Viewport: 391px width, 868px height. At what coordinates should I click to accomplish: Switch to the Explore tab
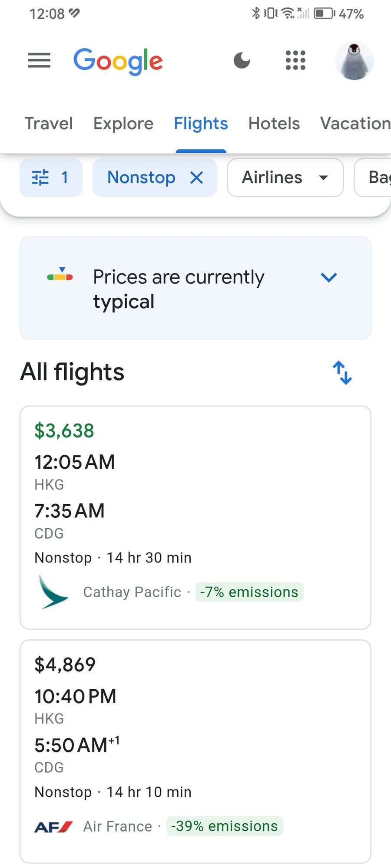point(123,124)
